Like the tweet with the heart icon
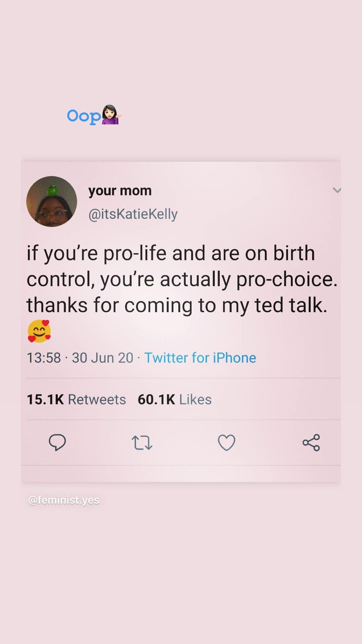 point(227,442)
